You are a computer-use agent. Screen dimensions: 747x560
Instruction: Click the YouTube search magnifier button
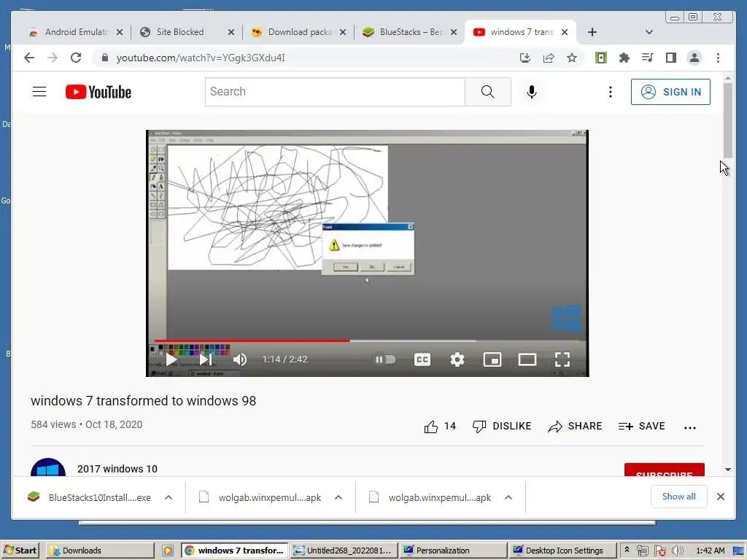487,91
